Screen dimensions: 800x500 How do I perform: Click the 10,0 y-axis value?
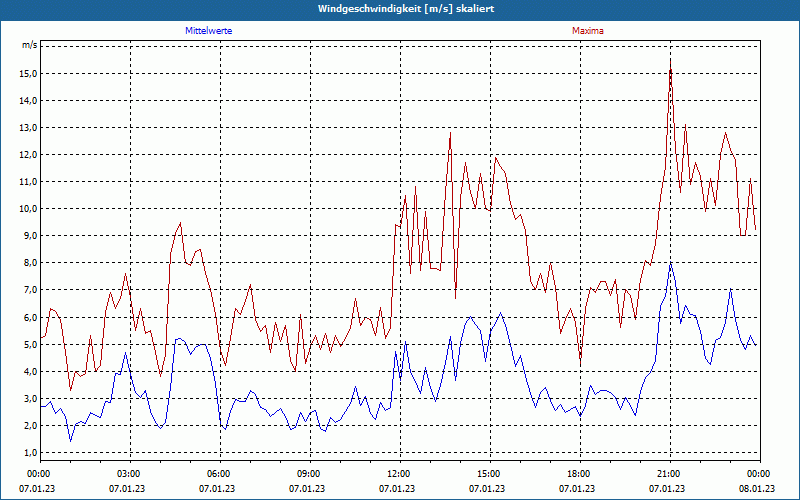[x=29, y=209]
